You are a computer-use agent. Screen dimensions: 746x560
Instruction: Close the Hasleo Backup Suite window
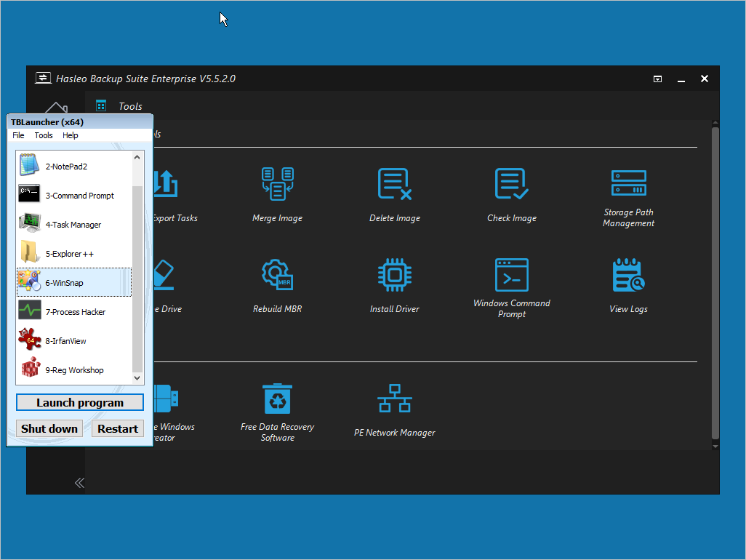pos(704,79)
